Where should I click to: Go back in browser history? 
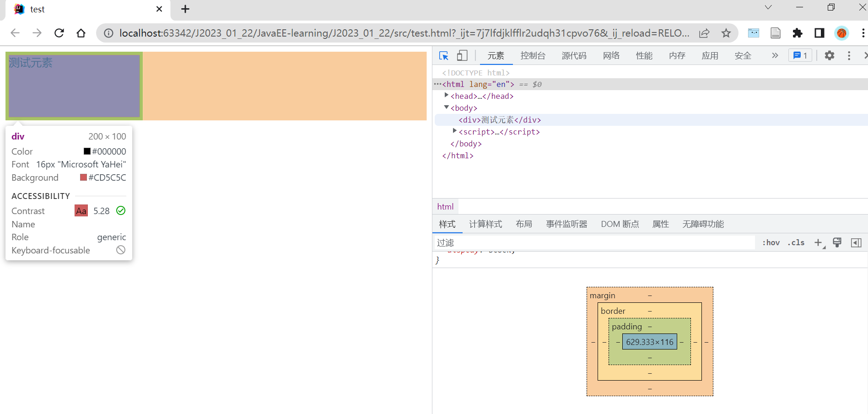tap(15, 33)
